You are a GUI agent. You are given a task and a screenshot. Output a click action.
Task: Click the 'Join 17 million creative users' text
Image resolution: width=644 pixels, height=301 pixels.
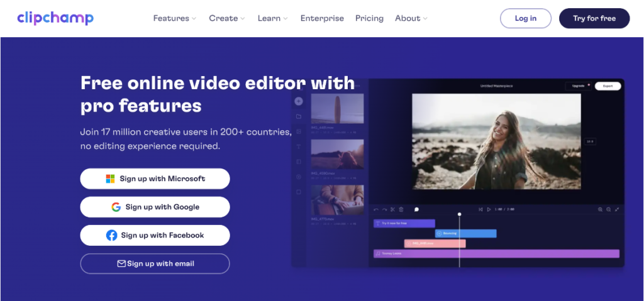pyautogui.click(x=186, y=140)
